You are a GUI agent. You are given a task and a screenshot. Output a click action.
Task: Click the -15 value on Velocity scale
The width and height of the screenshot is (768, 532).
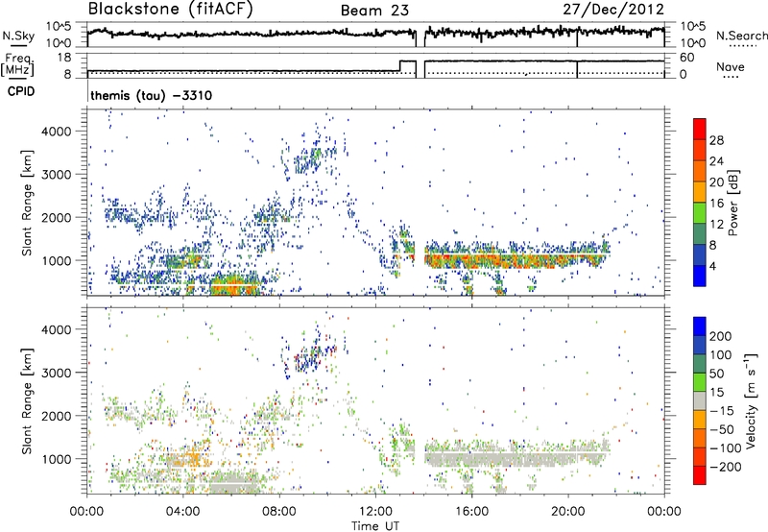[x=722, y=411]
